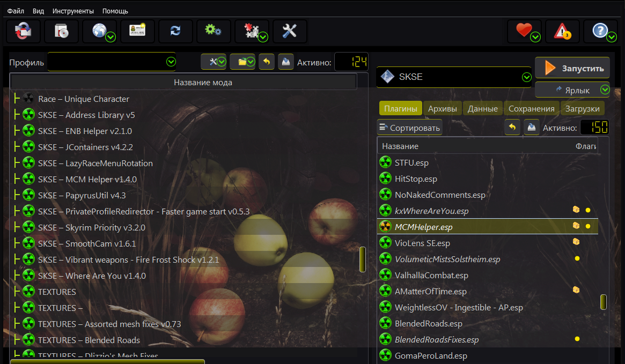This screenshot has width=625, height=364.
Task: Open the instance manager toolbar icon
Action: point(23,32)
